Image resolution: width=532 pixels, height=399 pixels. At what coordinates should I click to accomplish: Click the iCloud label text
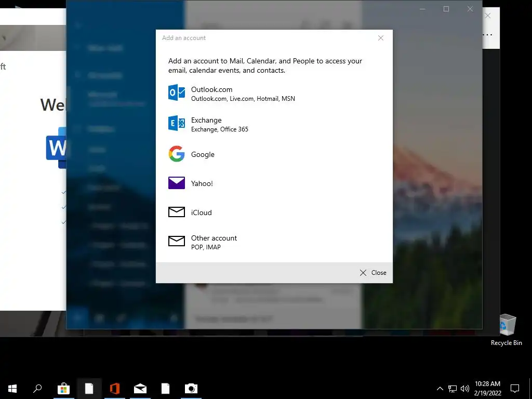[201, 212]
